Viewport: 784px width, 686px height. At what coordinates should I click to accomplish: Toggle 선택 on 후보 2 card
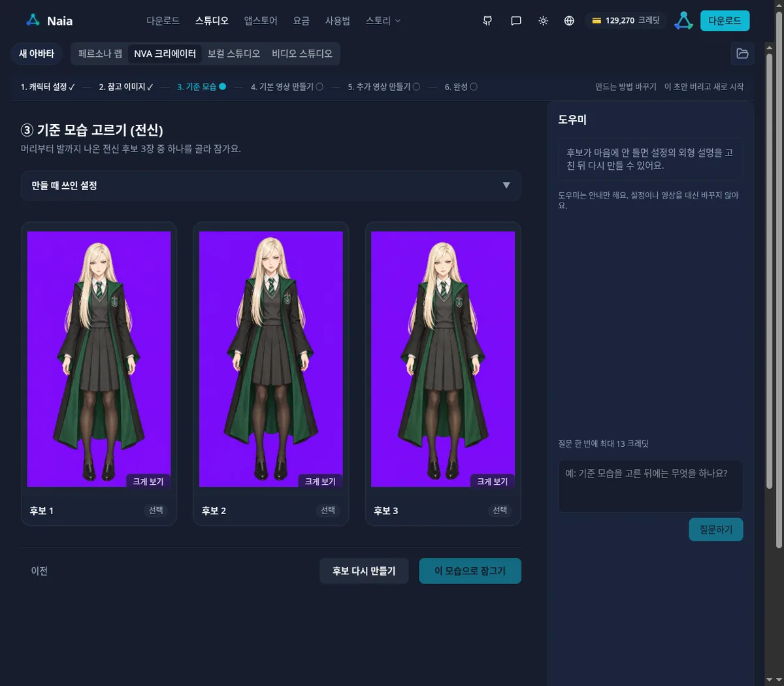(x=328, y=510)
